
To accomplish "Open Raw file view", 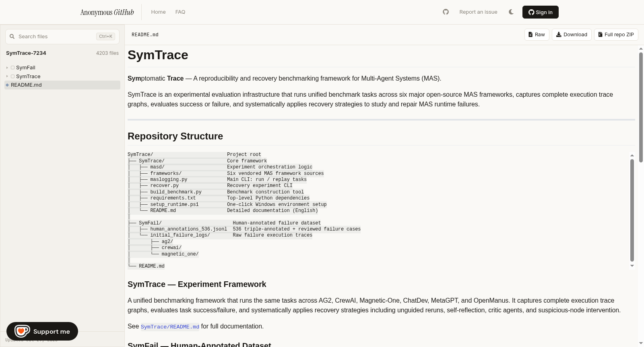I will click(x=537, y=35).
